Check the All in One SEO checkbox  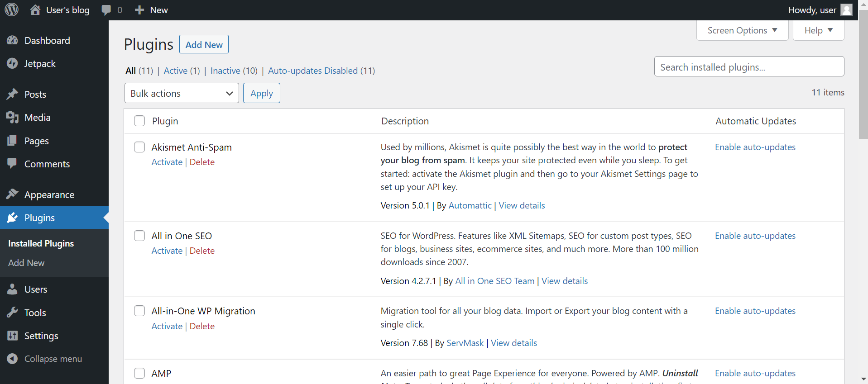click(139, 236)
